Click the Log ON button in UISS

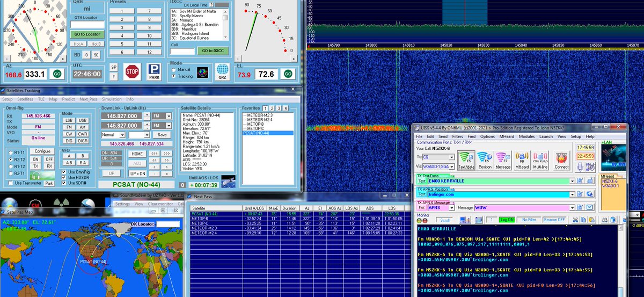[x=507, y=220]
